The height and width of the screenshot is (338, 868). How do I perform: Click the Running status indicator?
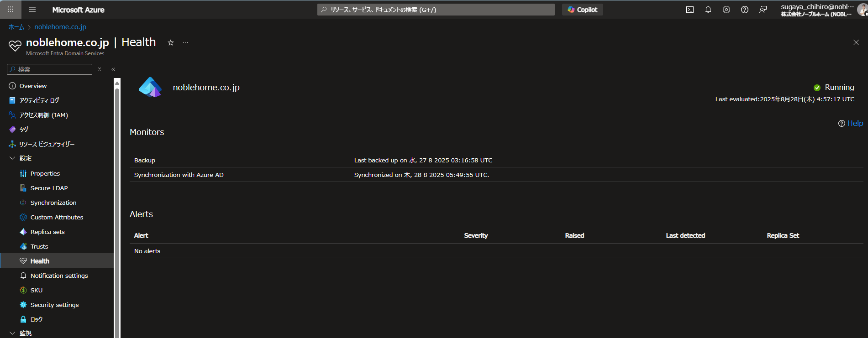(x=834, y=87)
